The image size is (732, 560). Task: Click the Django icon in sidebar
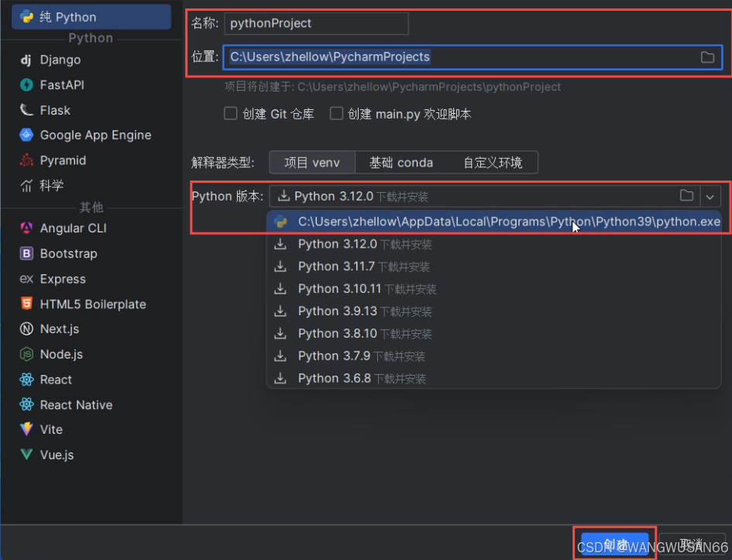pos(26,60)
